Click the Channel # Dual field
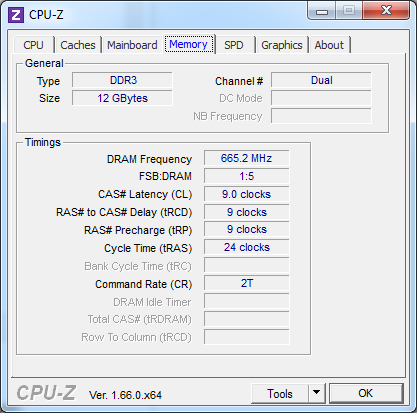The image size is (417, 413). (x=321, y=80)
